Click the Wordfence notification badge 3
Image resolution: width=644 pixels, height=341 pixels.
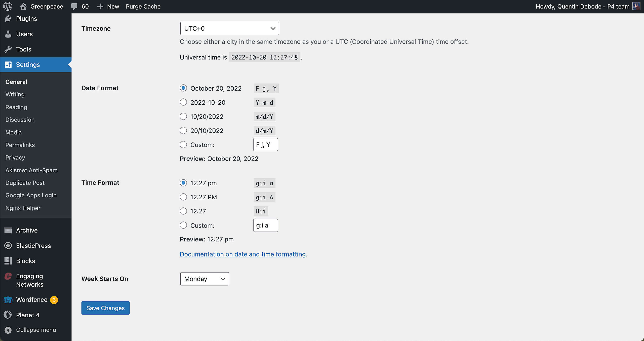coord(54,300)
